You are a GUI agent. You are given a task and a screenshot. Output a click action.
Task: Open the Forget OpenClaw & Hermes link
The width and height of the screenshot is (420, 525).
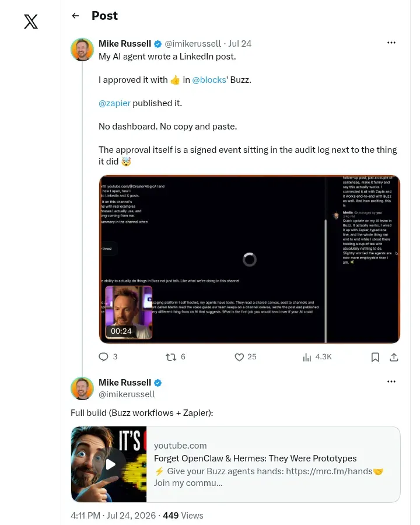[x=256, y=459]
